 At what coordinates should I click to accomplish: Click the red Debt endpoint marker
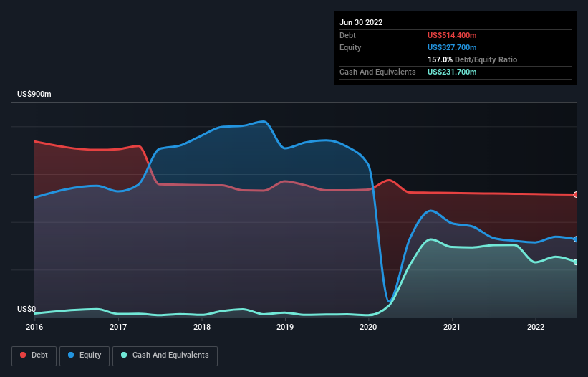tap(576, 195)
